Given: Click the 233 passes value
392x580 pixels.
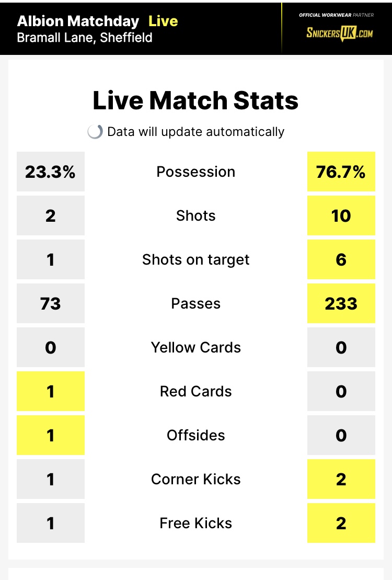Looking at the screenshot, I should pos(341,304).
